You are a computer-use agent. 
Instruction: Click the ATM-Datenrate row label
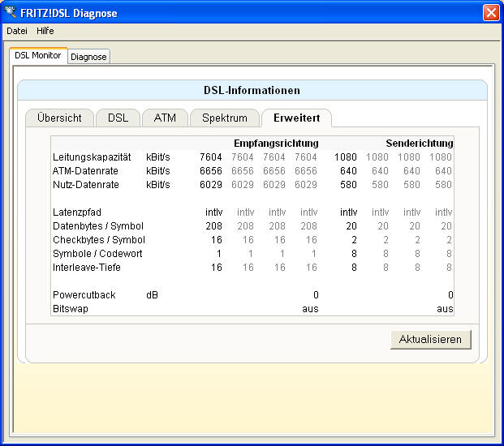(85, 171)
